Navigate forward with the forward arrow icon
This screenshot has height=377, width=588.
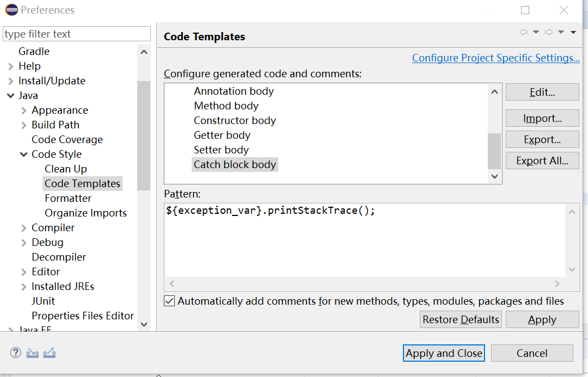[548, 32]
